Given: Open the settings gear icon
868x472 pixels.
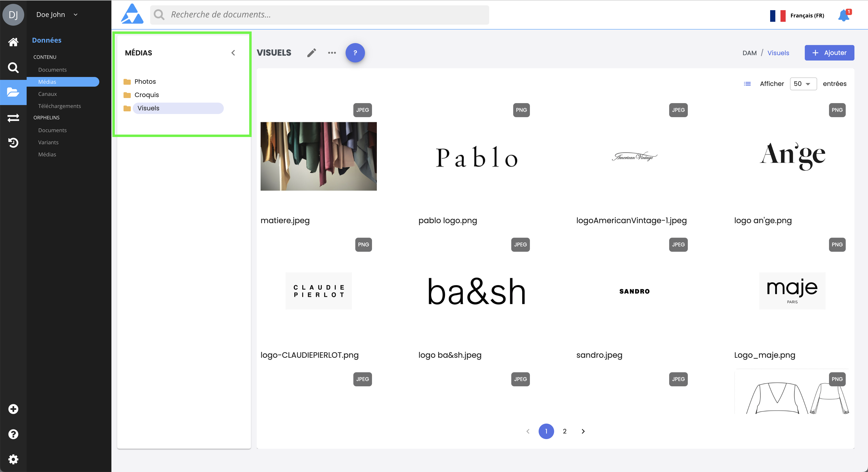Looking at the screenshot, I should [x=13, y=459].
